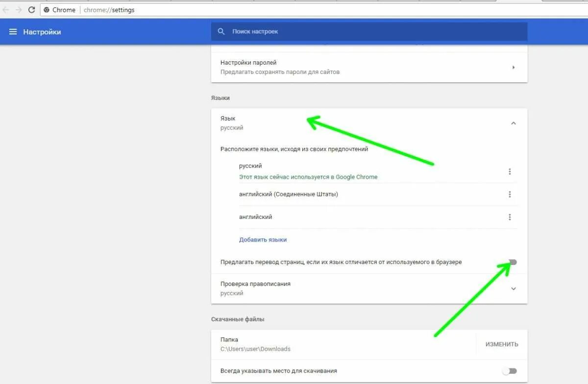This screenshot has height=384, width=588.
Task: Click the Скачанные файлы section heading
Action: [238, 319]
